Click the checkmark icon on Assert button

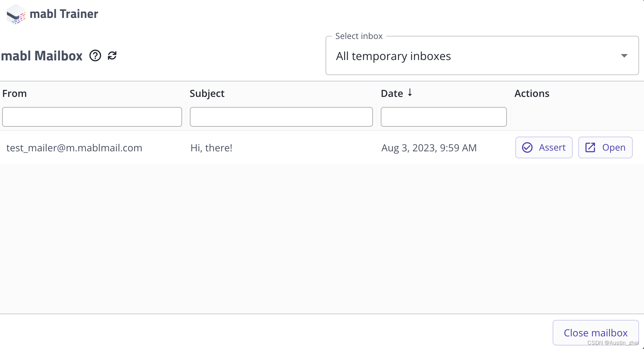(x=527, y=147)
